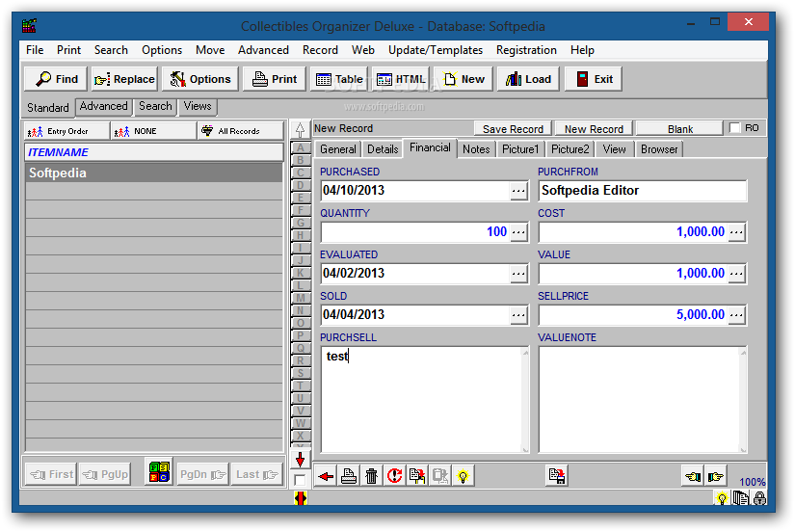
Task: Click the First navigation button
Action: click(x=51, y=475)
